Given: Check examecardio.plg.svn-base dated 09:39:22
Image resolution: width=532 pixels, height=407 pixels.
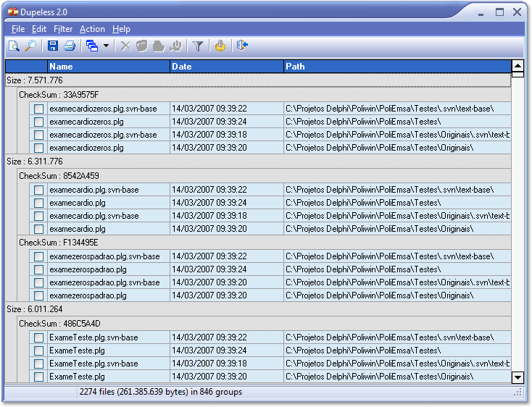Looking at the screenshot, I should (38, 190).
